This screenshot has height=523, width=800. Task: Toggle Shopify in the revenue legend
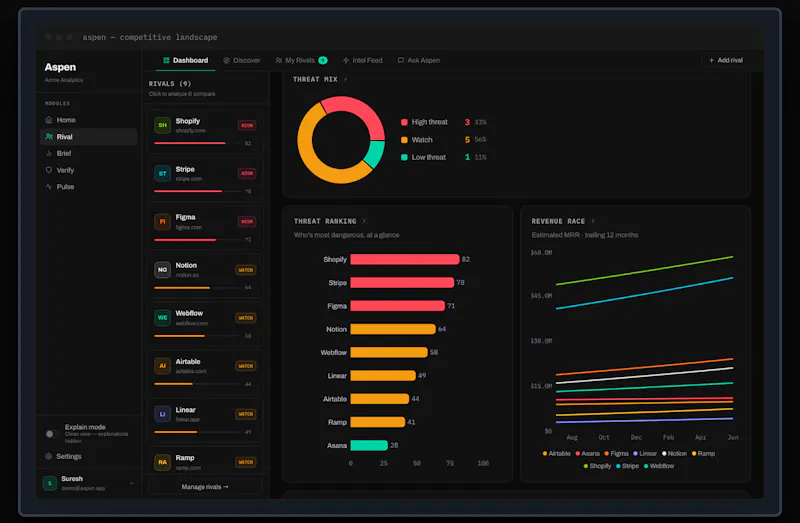pos(597,466)
